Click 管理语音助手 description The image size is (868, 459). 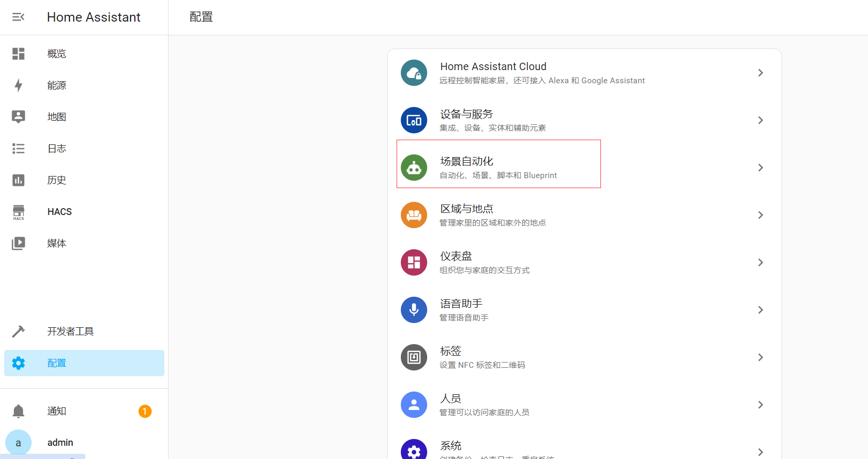click(464, 318)
